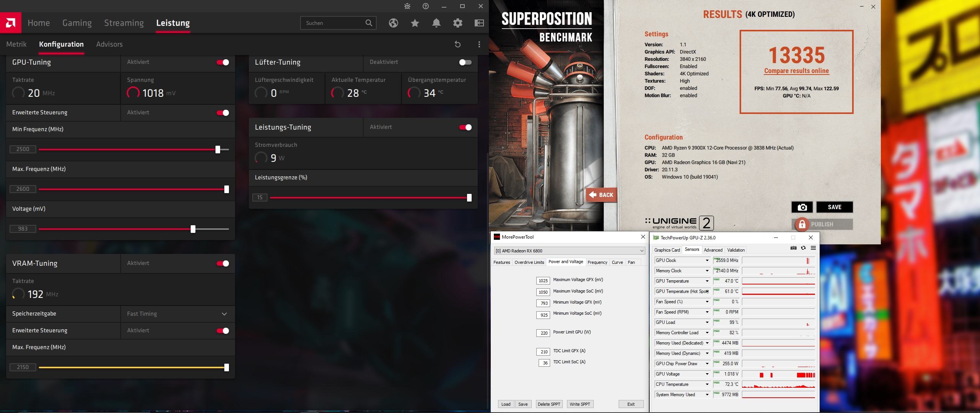Open the notifications bell icon
This screenshot has height=413, width=980.
[436, 23]
